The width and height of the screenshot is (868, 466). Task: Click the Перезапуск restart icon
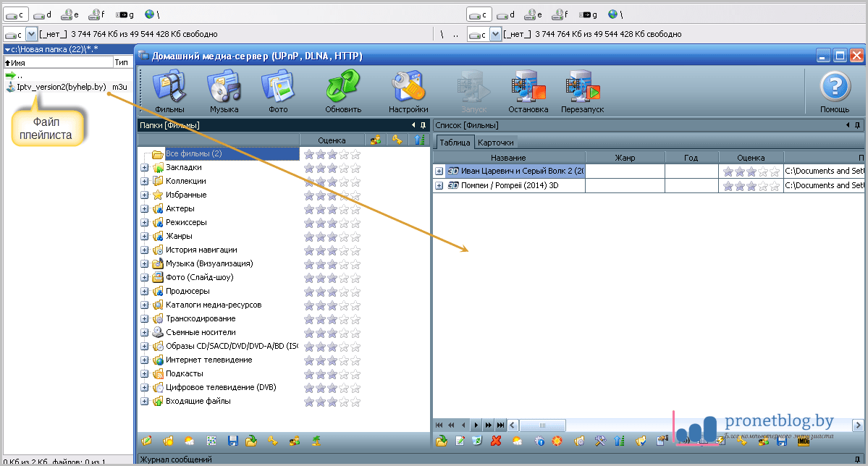(582, 91)
